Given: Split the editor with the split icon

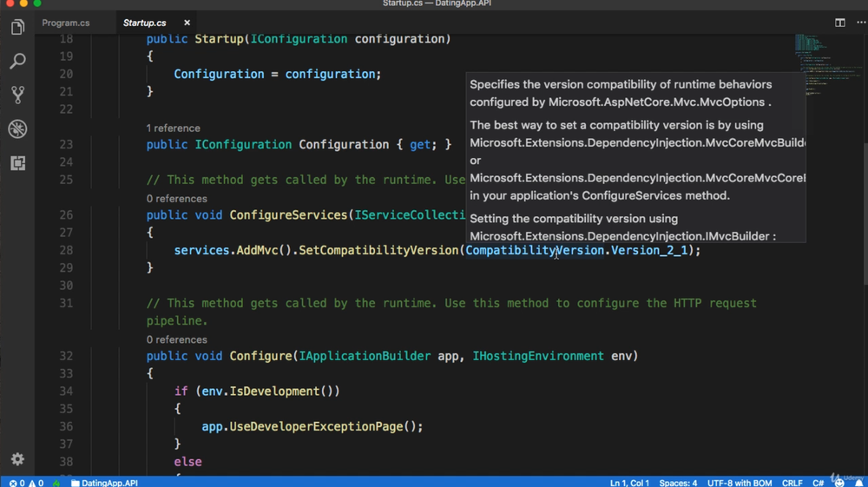Looking at the screenshot, I should click(x=839, y=23).
